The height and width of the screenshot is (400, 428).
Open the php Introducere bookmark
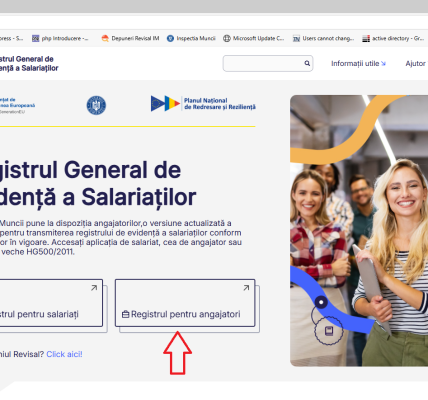click(60, 38)
